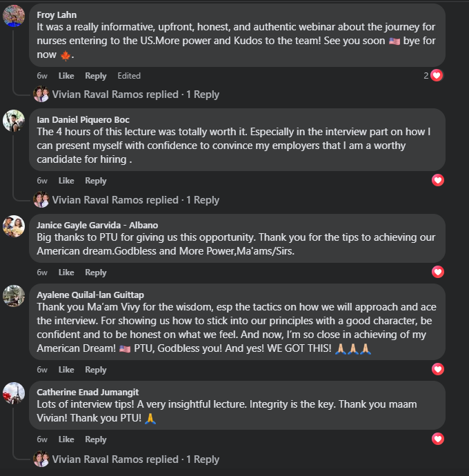This screenshot has width=469, height=476.
Task: Expand the reply under Ian Daniel's comment
Action: pos(136,200)
